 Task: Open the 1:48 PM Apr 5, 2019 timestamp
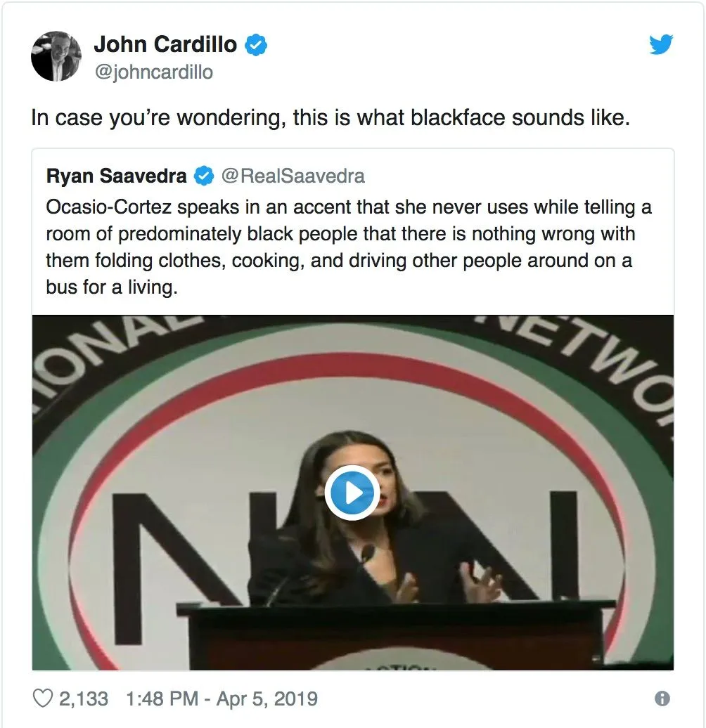[222, 698]
